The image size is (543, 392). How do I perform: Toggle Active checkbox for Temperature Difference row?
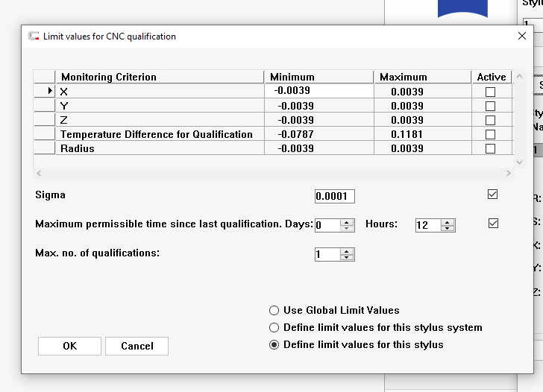click(x=490, y=134)
